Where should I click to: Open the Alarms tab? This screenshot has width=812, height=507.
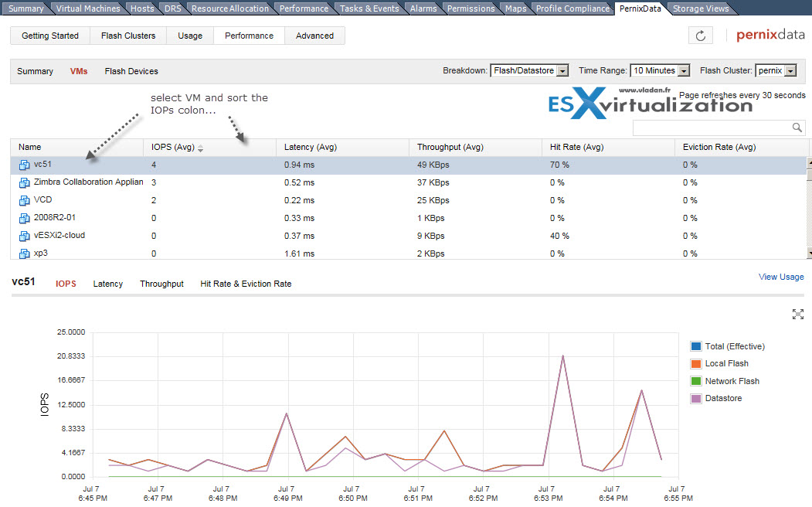click(x=423, y=9)
